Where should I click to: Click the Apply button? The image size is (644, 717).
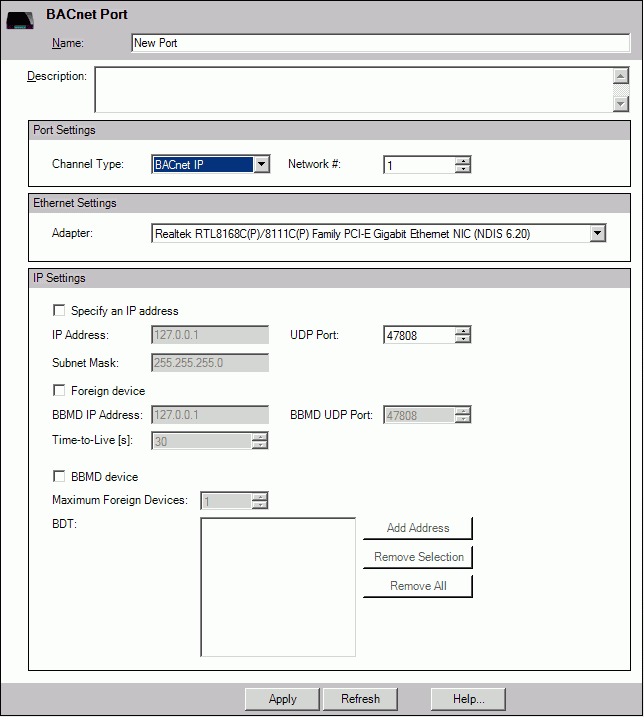pyautogui.click(x=282, y=699)
